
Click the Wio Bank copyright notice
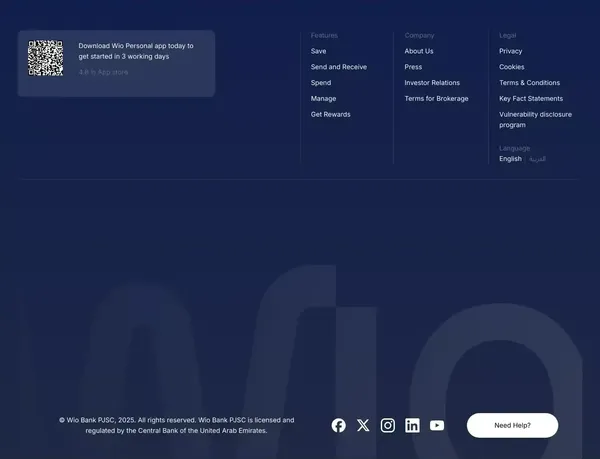pyautogui.click(x=176, y=425)
